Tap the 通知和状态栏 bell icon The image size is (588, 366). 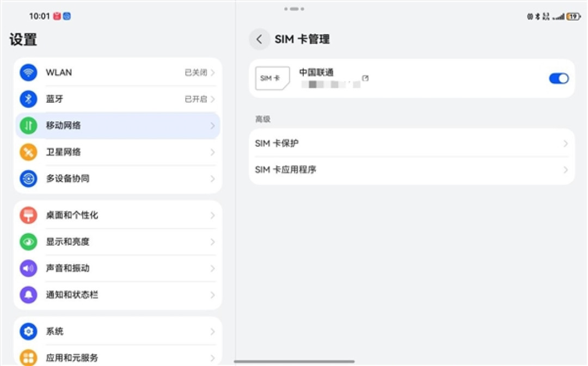[x=28, y=295]
